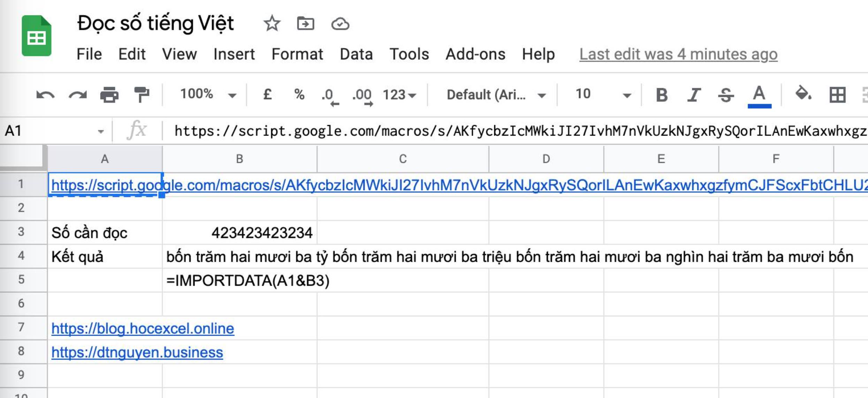Toggle bold formatting
868x398 pixels.
click(661, 95)
